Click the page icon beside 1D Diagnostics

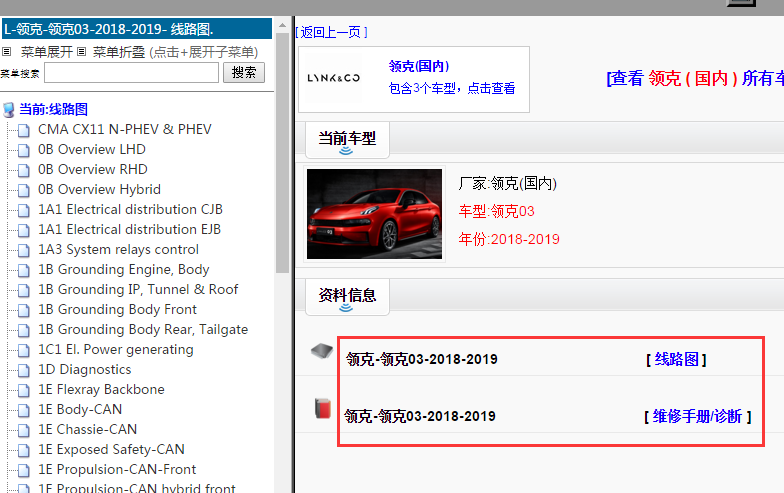pyautogui.click(x=24, y=370)
